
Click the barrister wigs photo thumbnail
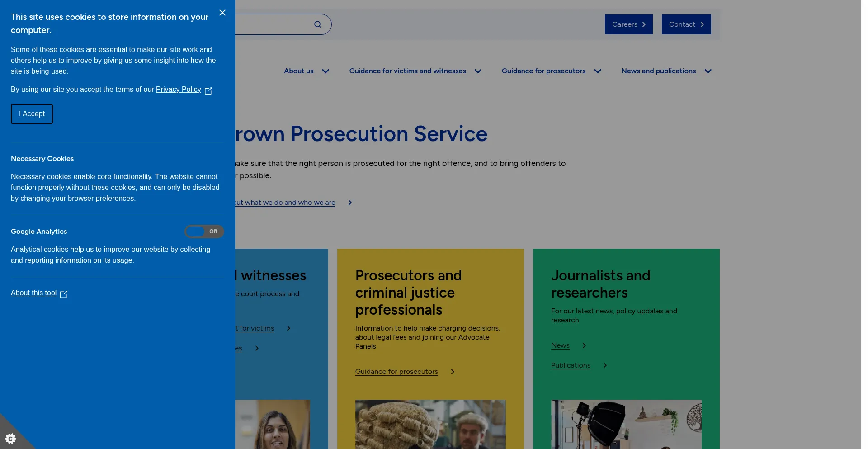tap(430, 424)
